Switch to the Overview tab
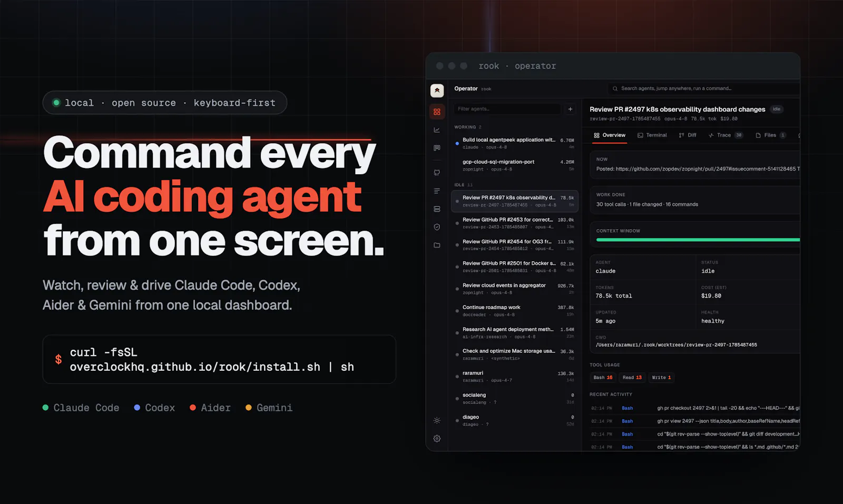The height and width of the screenshot is (504, 843). coord(610,135)
